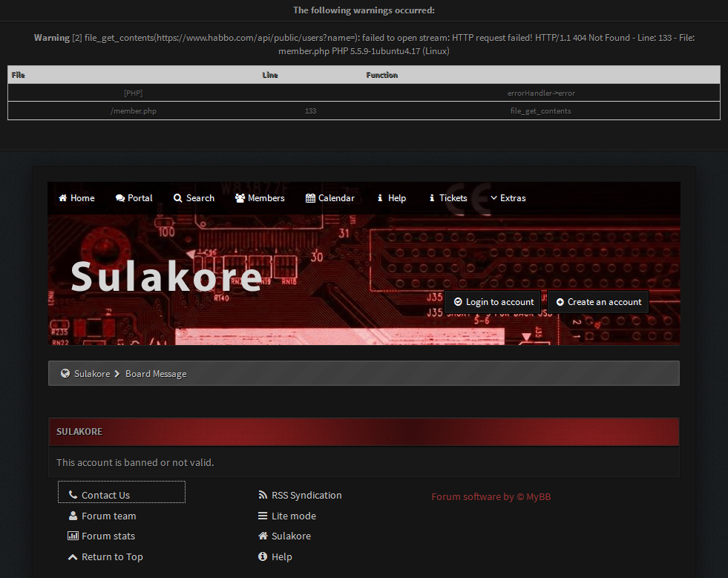Click the RSS feed icon
Image resolution: width=728 pixels, height=578 pixels.
tap(263, 495)
